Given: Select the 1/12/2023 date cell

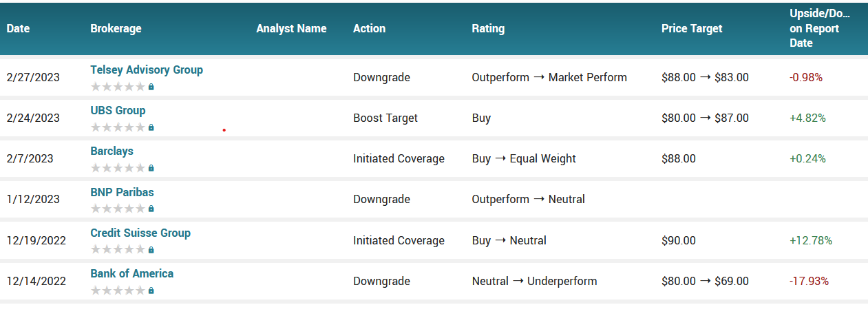Looking at the screenshot, I should [x=33, y=199].
